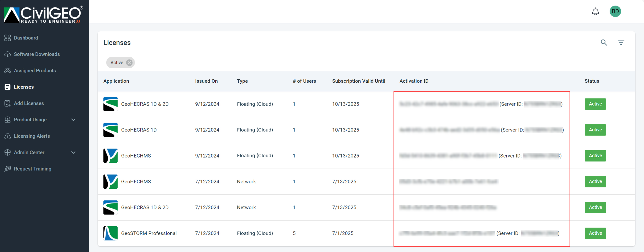Click the Assigned Products icon
The height and width of the screenshot is (252, 644).
8,70
